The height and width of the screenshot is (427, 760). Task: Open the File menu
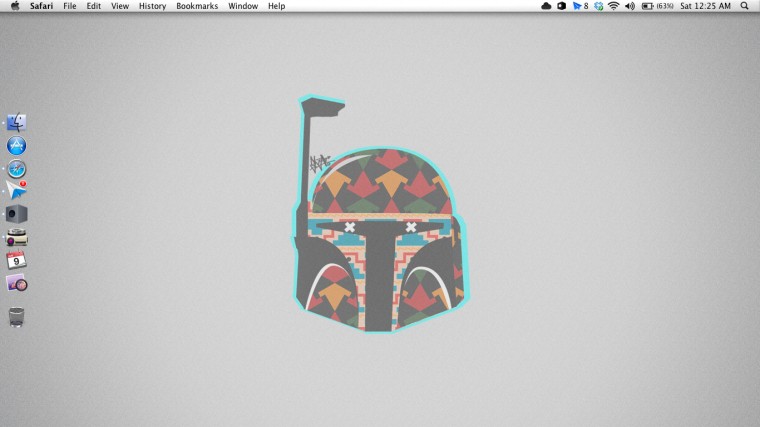pos(70,6)
